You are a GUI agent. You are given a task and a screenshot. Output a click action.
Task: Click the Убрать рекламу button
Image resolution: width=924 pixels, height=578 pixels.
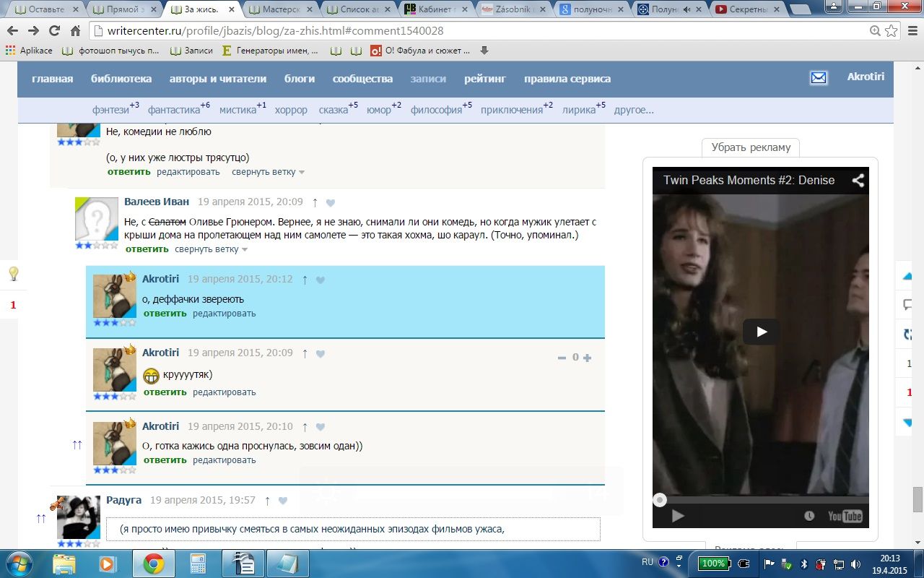751,147
